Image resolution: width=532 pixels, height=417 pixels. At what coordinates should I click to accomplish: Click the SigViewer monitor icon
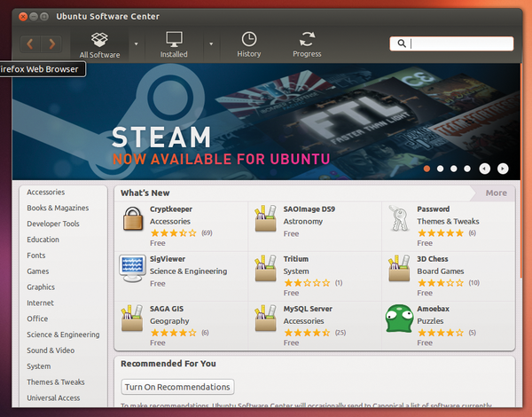coord(132,268)
